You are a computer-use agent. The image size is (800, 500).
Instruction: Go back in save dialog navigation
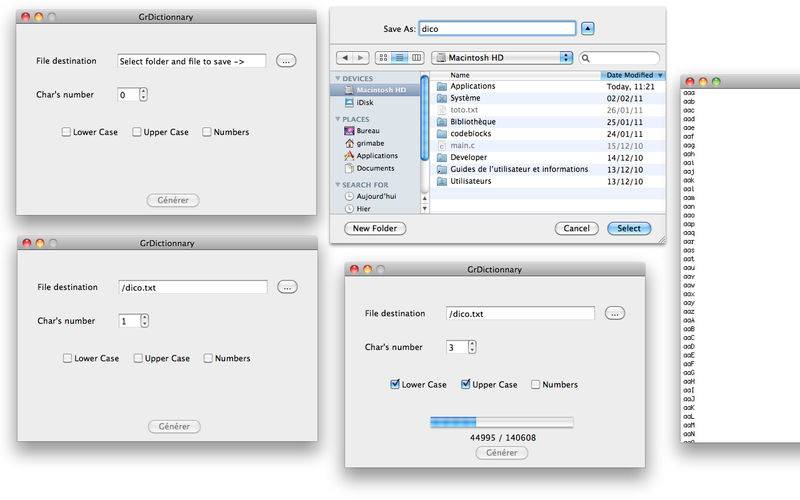(x=345, y=58)
